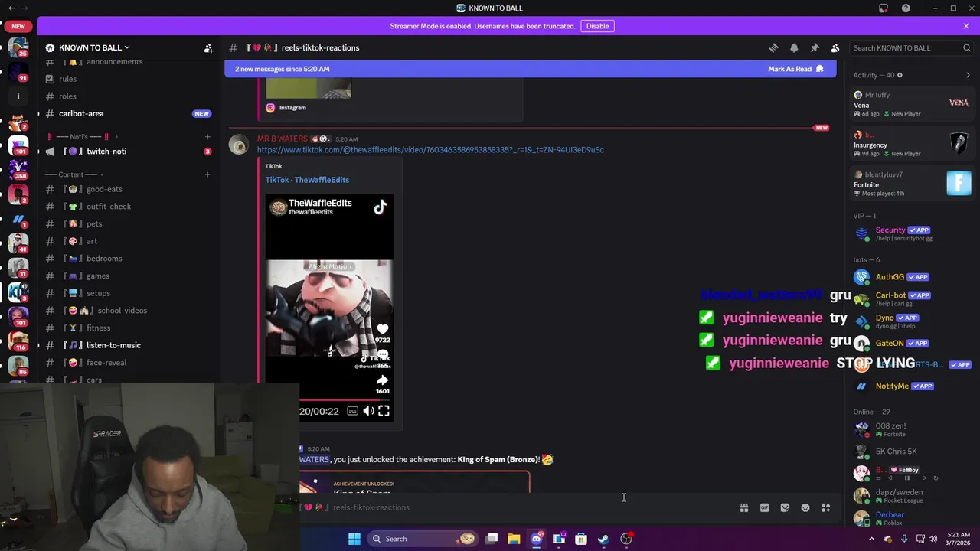The width and height of the screenshot is (980, 551).
Task: Show pinned messages pin icon
Action: [x=815, y=47]
